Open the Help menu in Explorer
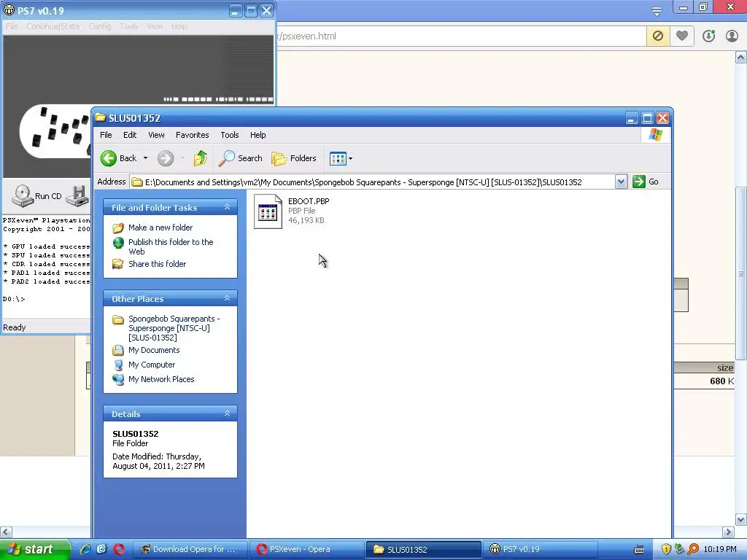The width and height of the screenshot is (747, 560). point(258,135)
